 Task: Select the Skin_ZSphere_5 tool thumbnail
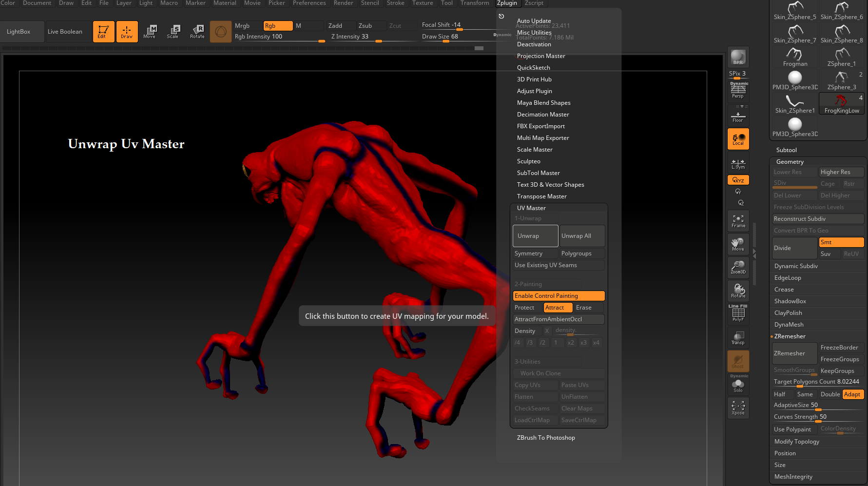pyautogui.click(x=795, y=11)
